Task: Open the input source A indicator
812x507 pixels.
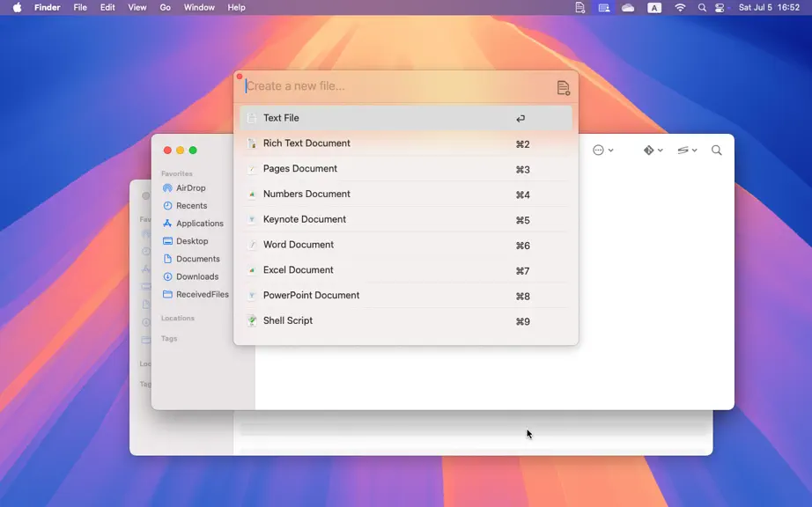Action: pos(654,8)
